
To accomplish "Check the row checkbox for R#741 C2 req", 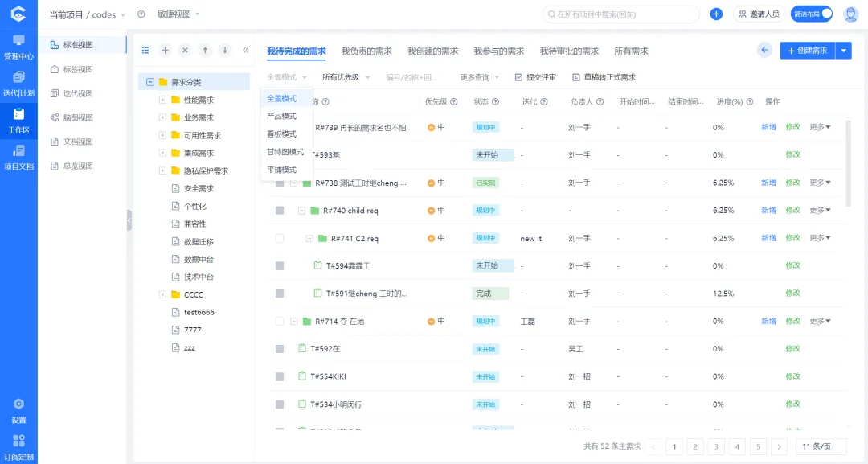I will tap(280, 238).
